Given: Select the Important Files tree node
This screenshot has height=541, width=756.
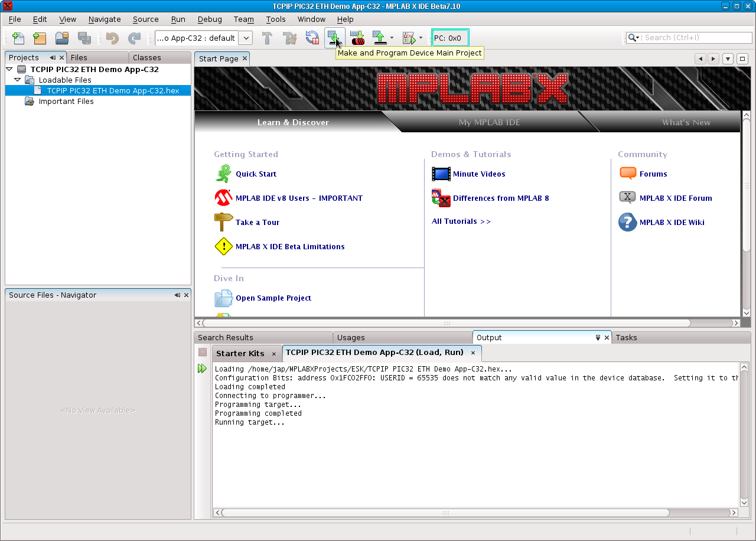Looking at the screenshot, I should coord(66,101).
